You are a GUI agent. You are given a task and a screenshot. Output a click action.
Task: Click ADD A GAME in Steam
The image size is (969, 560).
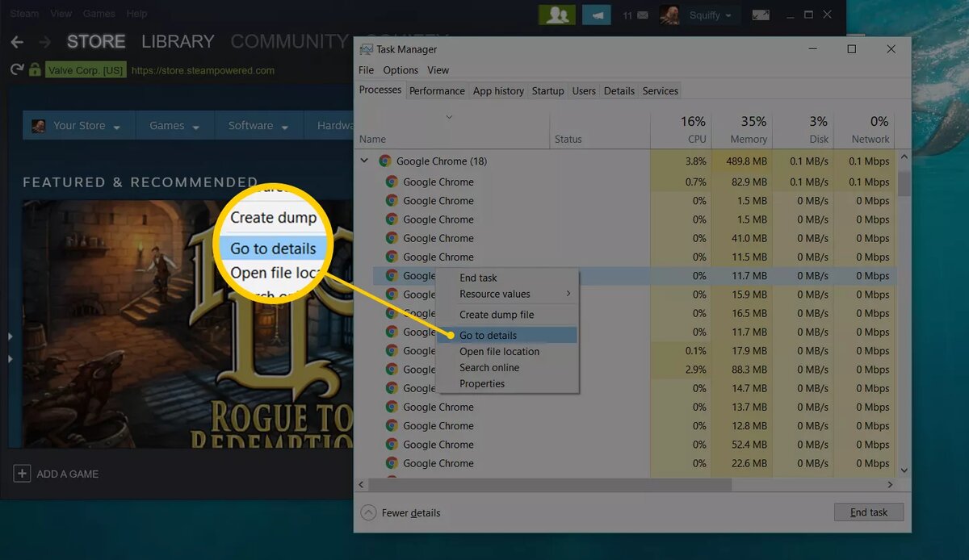[68, 474]
